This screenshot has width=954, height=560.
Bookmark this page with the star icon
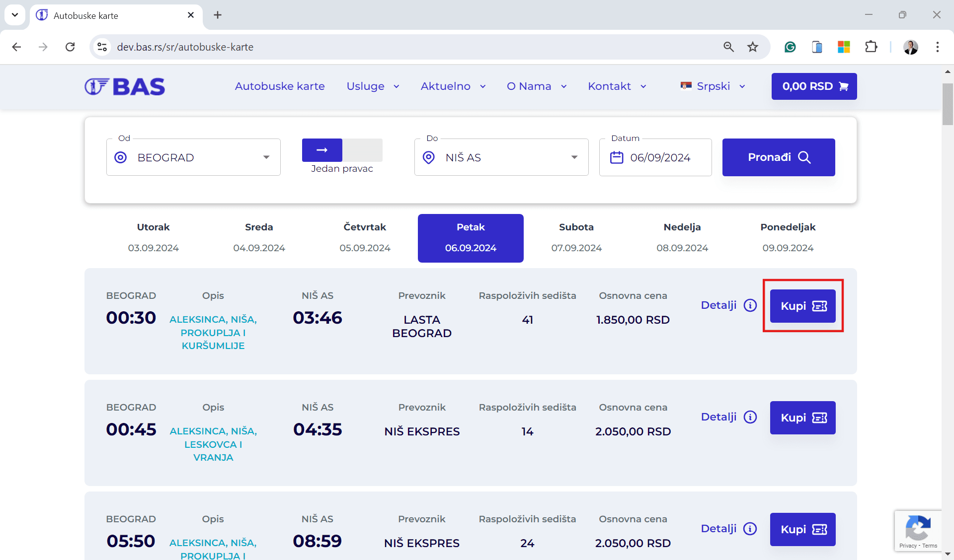pos(753,47)
